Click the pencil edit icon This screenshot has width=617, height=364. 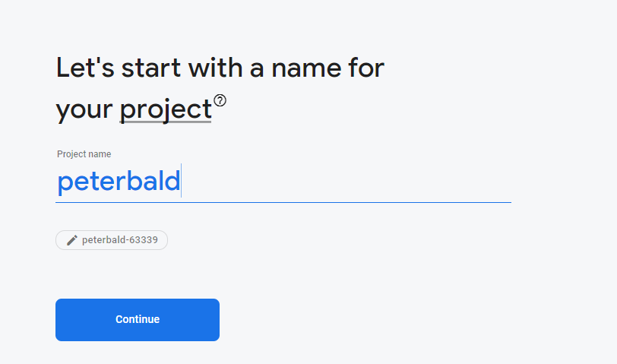coord(72,240)
